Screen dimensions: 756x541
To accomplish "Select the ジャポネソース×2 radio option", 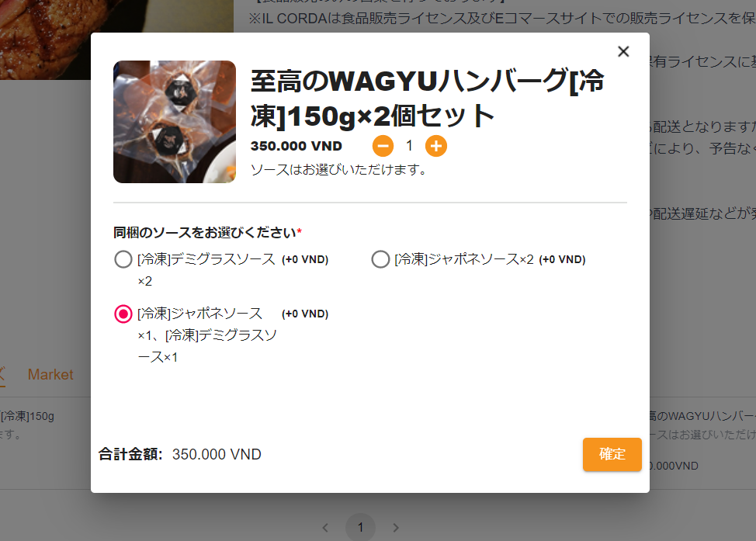I will pyautogui.click(x=380, y=259).
